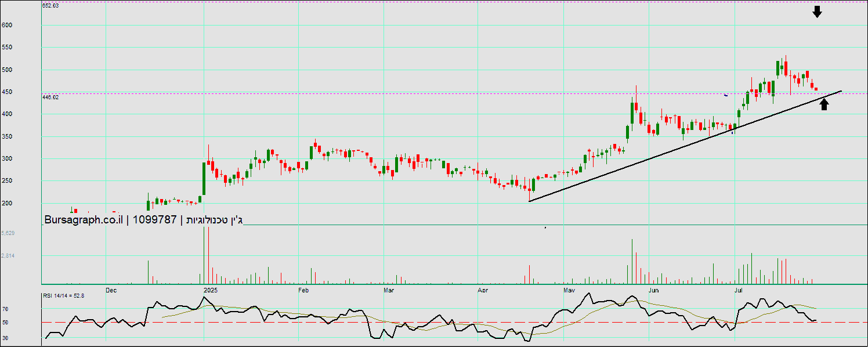Click the Feb label on the time axis

[x=303, y=290]
